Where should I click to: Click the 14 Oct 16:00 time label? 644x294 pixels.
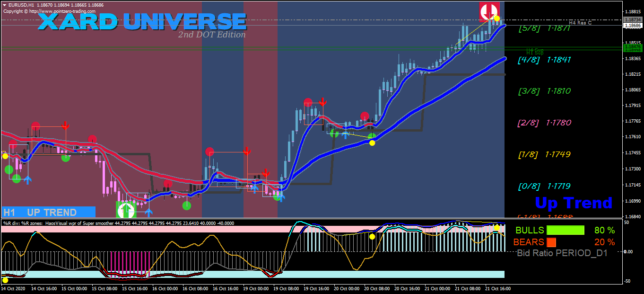tap(43, 288)
